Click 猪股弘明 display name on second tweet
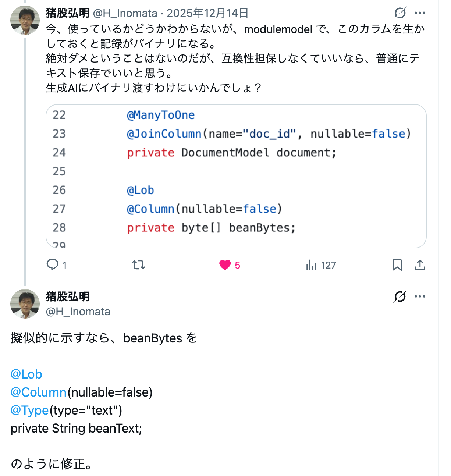 click(x=68, y=296)
